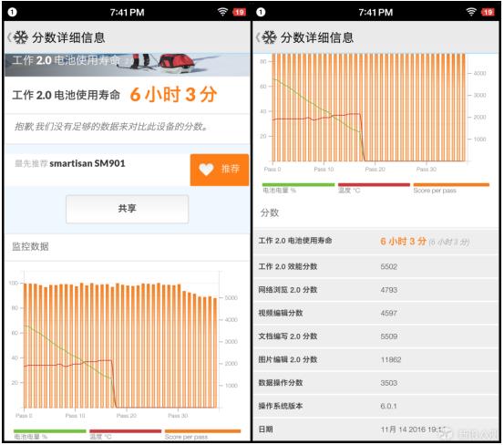Tap the 监控数据 section heading
This screenshot has height=445, width=504.
[31, 246]
